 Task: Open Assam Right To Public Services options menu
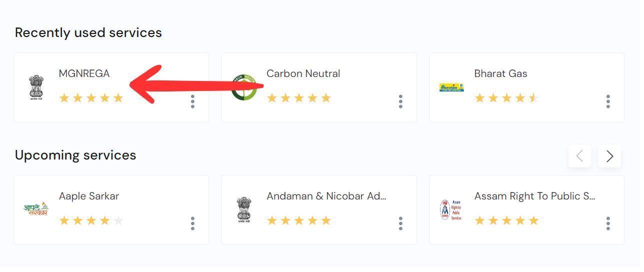pyautogui.click(x=608, y=223)
